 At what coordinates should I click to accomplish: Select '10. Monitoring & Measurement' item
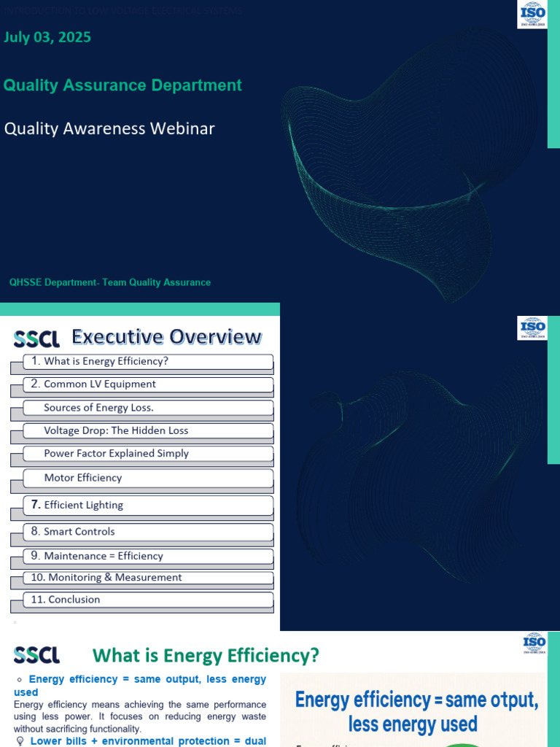pyautogui.click(x=148, y=578)
